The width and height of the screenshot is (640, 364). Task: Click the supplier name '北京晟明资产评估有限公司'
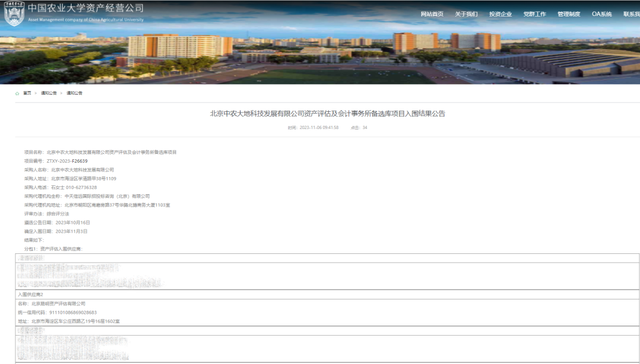[58, 304]
